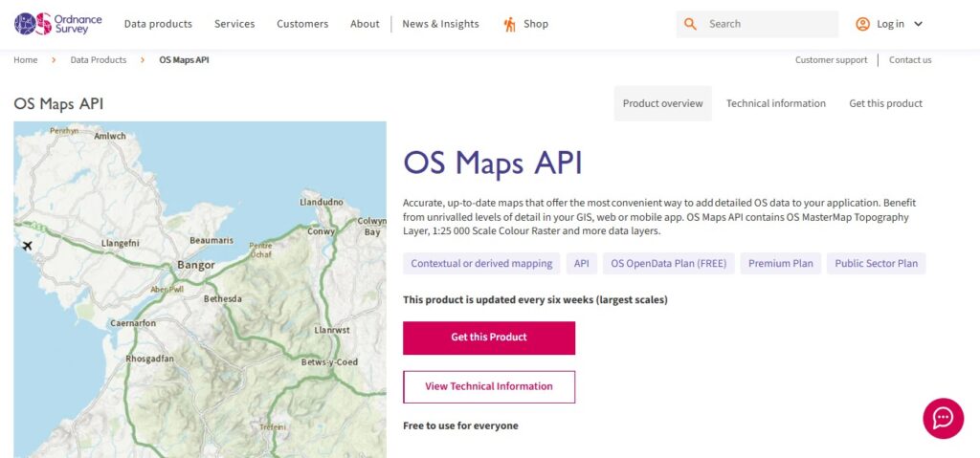The image size is (980, 458).
Task: Click Bangor on the map preview
Action: (x=195, y=265)
